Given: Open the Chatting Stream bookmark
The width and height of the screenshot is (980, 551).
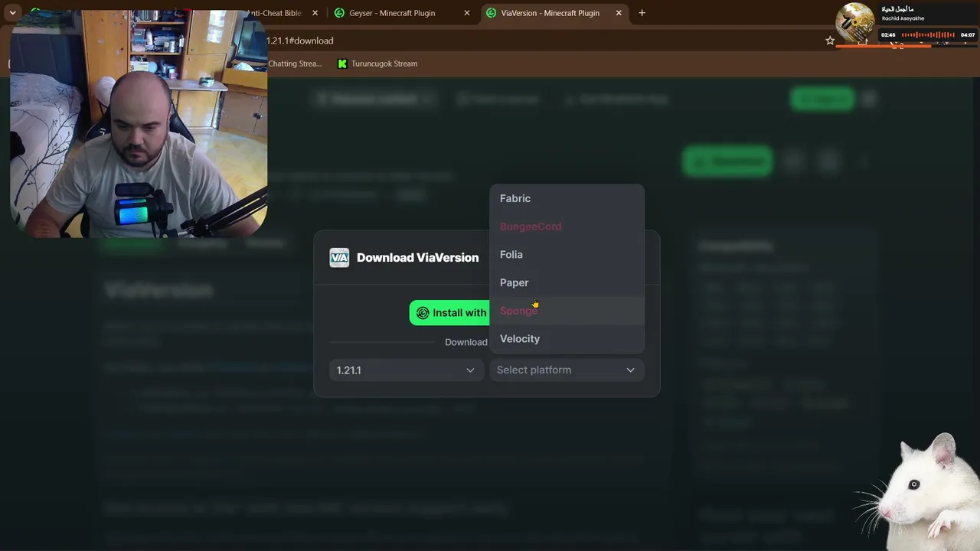Looking at the screenshot, I should (295, 64).
